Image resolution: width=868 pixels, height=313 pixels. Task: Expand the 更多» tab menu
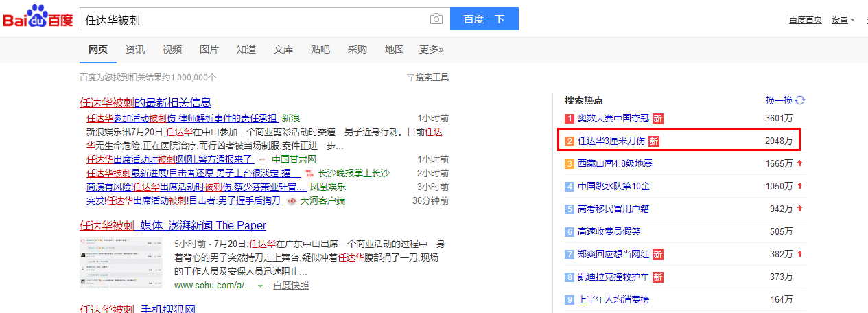pyautogui.click(x=431, y=49)
